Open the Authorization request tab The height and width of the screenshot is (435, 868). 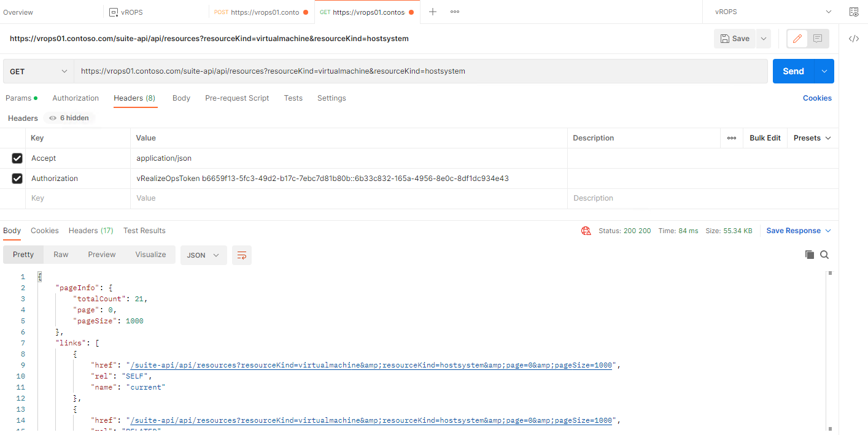(x=76, y=98)
